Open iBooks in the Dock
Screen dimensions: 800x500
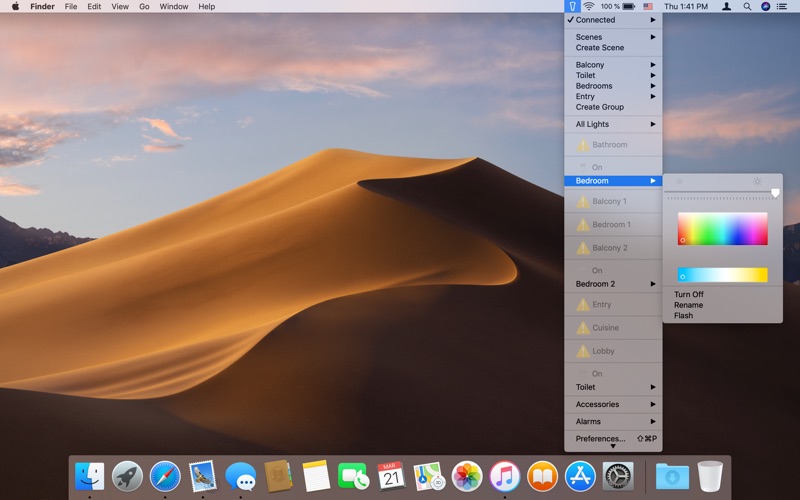(x=542, y=476)
